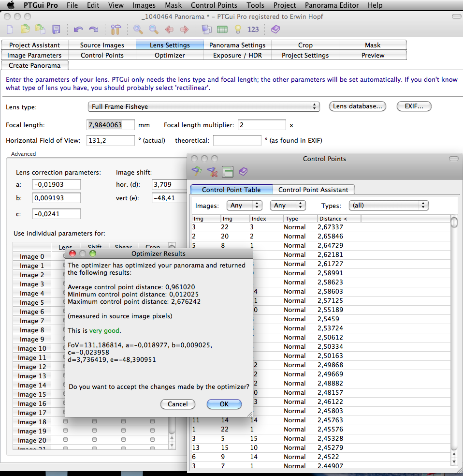Enable the Lens checkbox for Image 19
Screen dimensions: 463x476
[x=66, y=431]
